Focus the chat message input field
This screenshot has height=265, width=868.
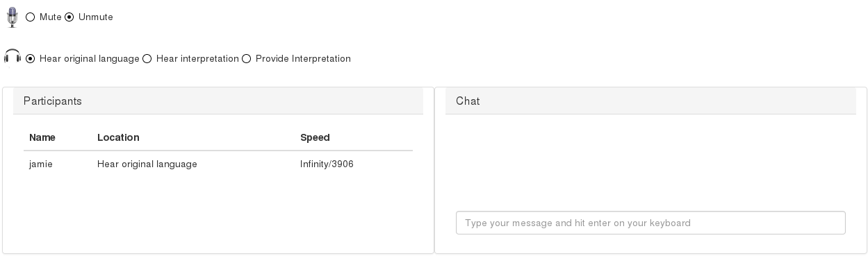pyautogui.click(x=650, y=223)
